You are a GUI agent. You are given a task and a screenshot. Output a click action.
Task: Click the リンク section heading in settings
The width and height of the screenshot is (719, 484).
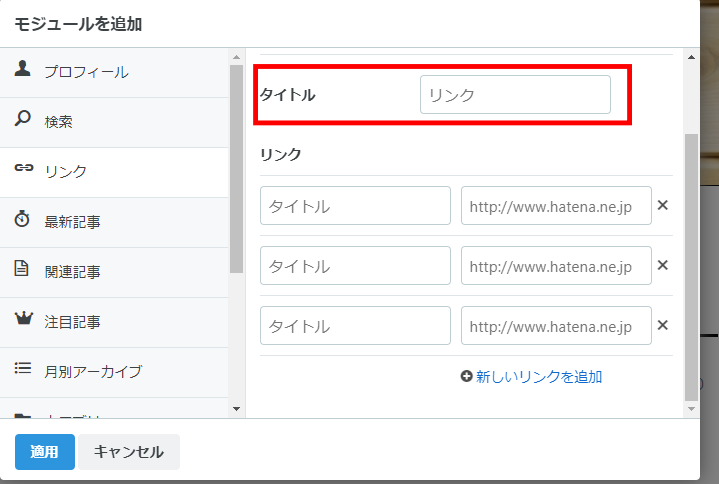pos(280,154)
